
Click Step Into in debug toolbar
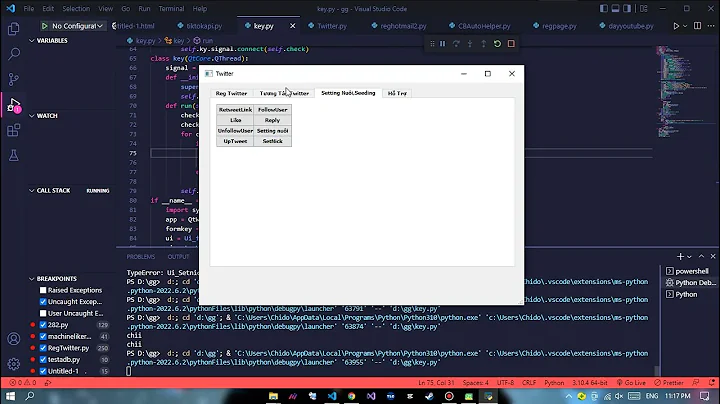click(x=470, y=44)
